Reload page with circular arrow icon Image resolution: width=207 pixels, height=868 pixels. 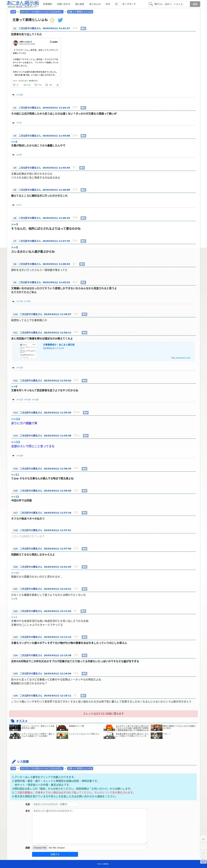click(x=203, y=846)
